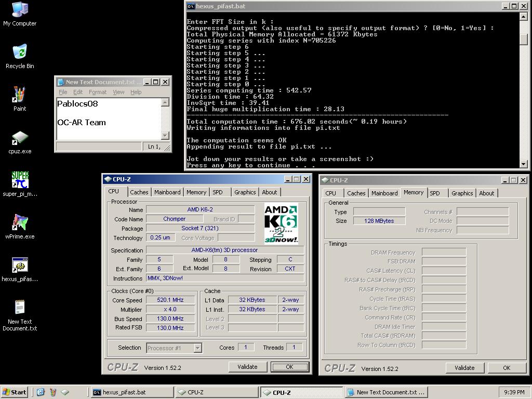
Task: Click Notepad scrollbar up arrow
Action: pos(165,102)
